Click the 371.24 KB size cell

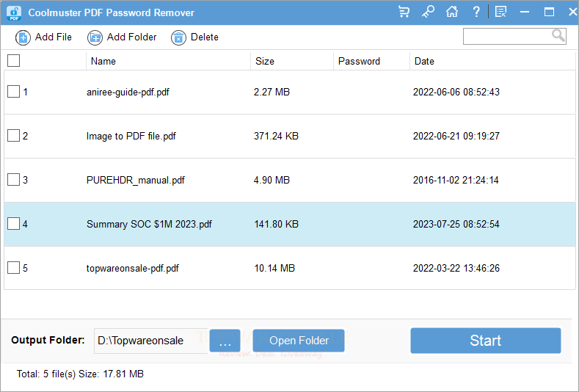pyautogui.click(x=276, y=136)
